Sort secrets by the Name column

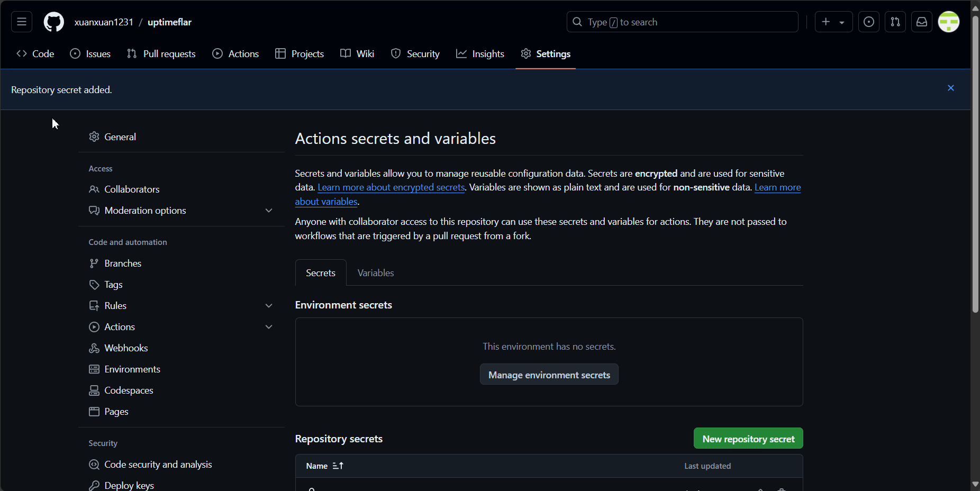click(324, 466)
